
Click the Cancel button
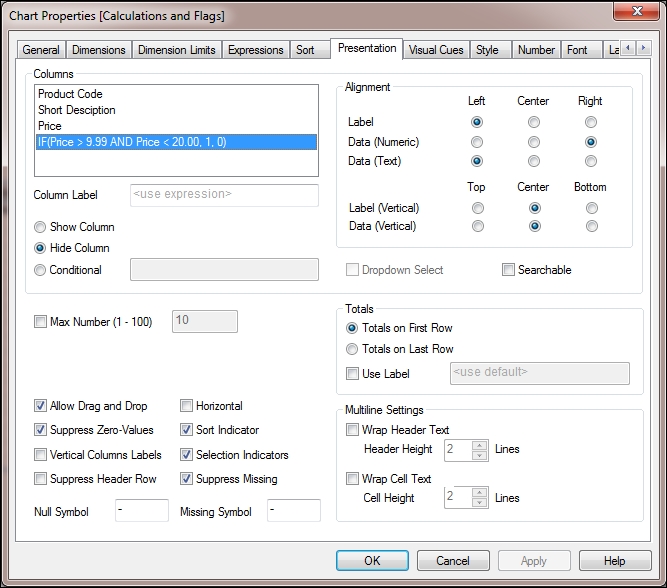point(453,561)
